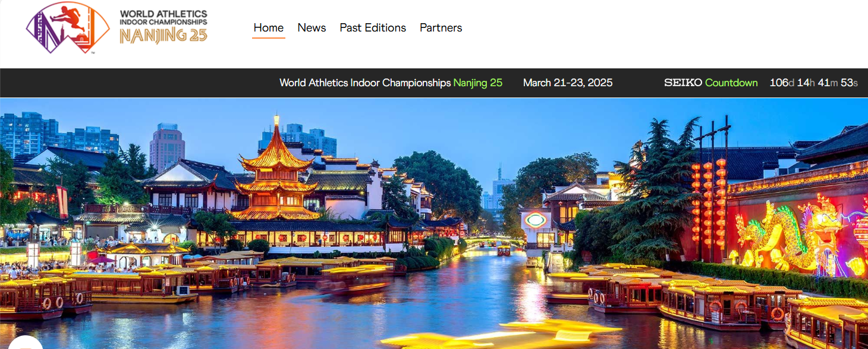The height and width of the screenshot is (349, 868).
Task: Click 'World Athletics Indoor Championships' in the ticker bar
Action: point(364,83)
